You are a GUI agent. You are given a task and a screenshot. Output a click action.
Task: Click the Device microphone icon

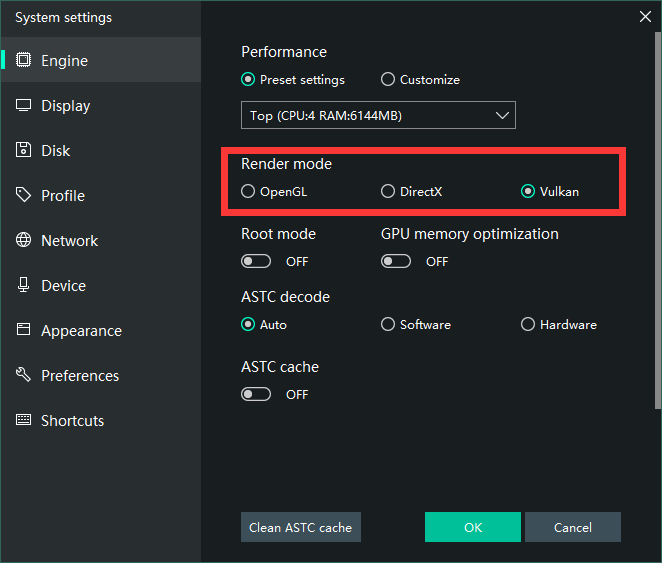point(24,285)
